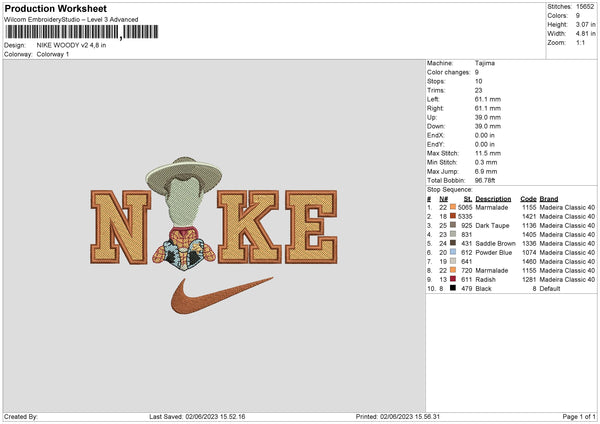Select the Width value 4.81 in

[585, 34]
